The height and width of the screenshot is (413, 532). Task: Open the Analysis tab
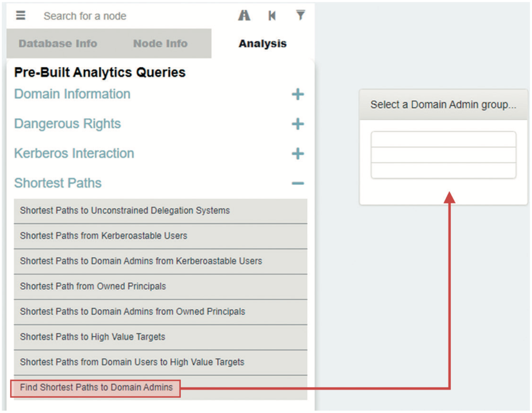tap(262, 43)
